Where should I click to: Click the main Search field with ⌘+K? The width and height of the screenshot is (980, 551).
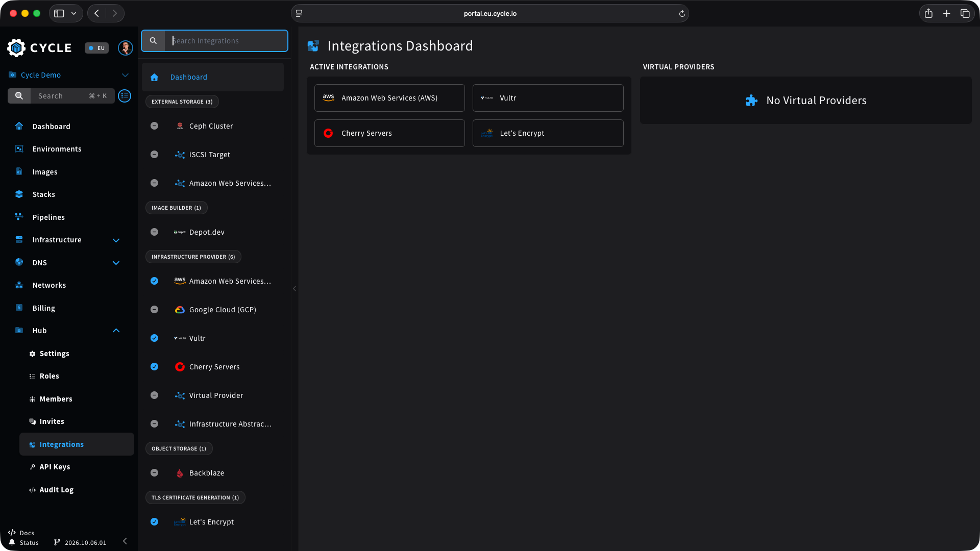(x=61, y=96)
